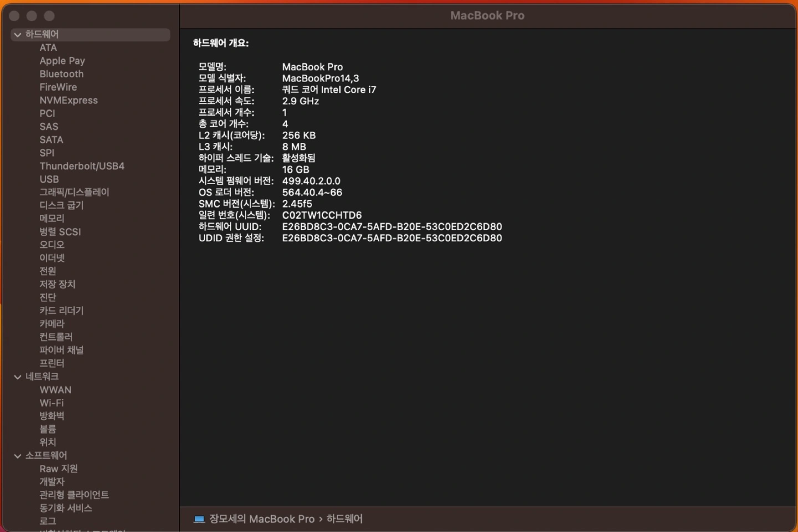
Task: Select 메모리 in the sidebar list
Action: click(x=52, y=219)
